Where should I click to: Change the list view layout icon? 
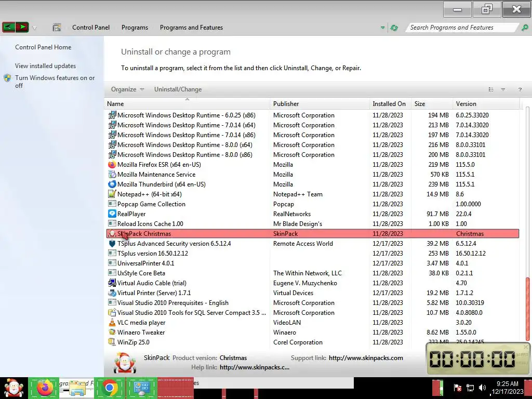point(490,89)
